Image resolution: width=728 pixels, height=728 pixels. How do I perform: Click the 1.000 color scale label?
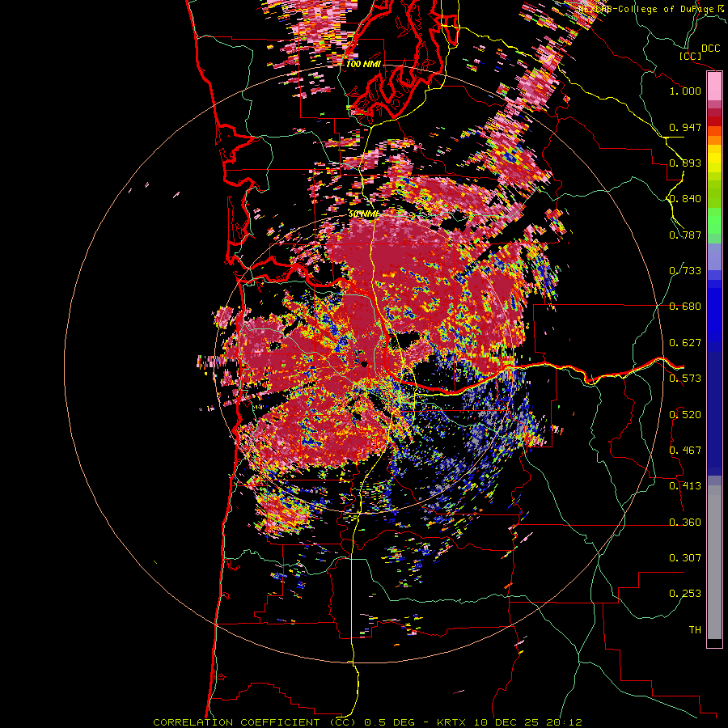click(685, 91)
